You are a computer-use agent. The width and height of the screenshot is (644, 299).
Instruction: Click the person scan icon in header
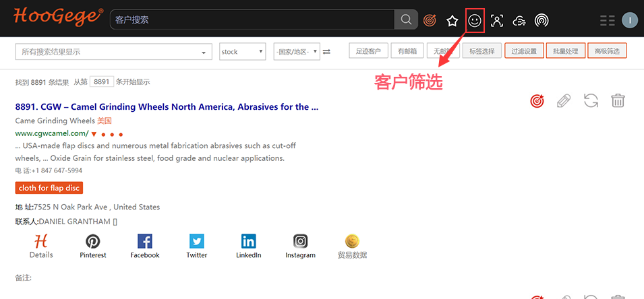(497, 20)
